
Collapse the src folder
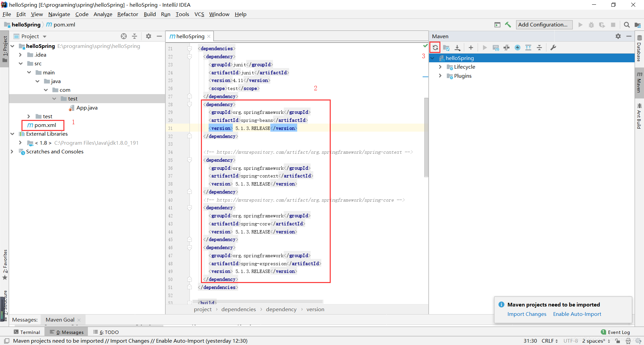point(20,63)
